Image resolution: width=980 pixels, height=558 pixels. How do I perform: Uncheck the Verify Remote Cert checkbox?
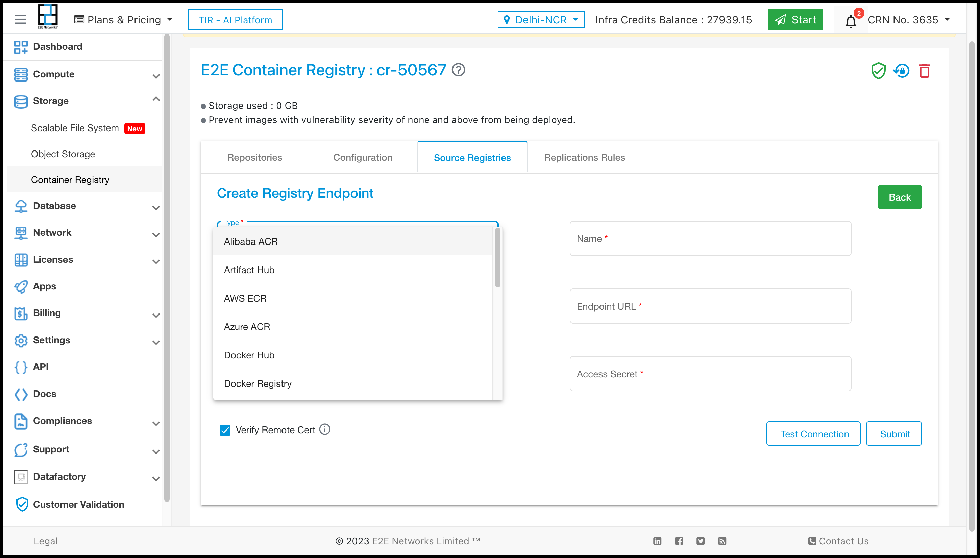(225, 430)
